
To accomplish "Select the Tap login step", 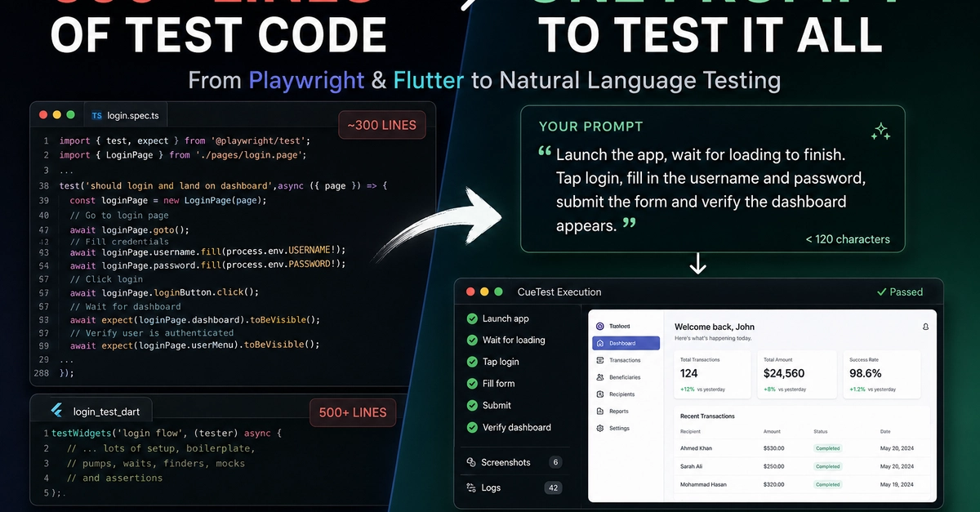I will click(x=492, y=362).
